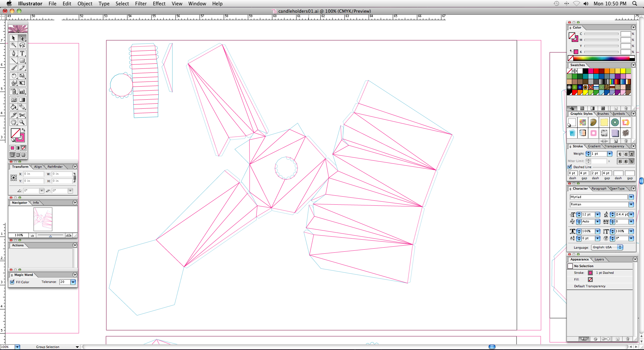This screenshot has width=644, height=350.
Task: Select the Warp tool
Action: click(x=13, y=83)
